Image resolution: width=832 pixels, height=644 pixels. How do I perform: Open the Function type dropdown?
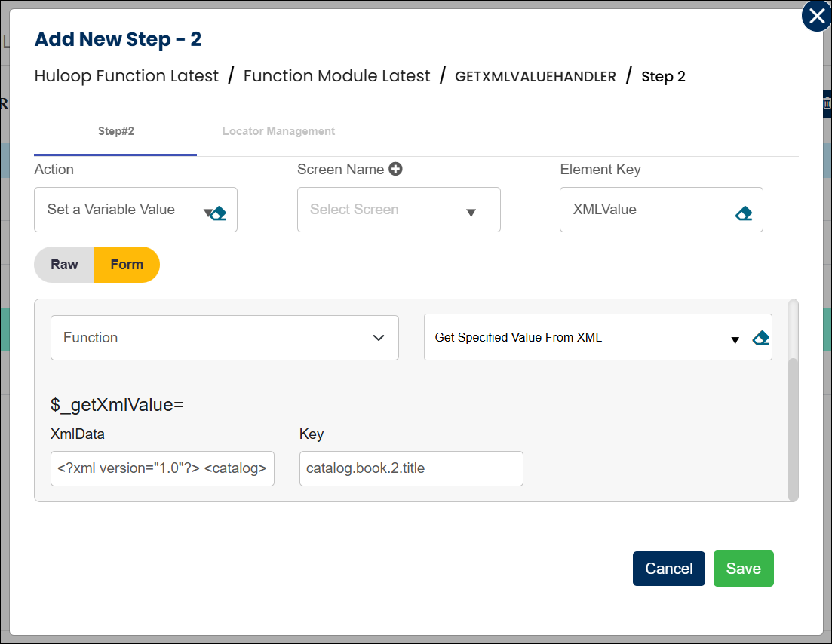click(224, 338)
